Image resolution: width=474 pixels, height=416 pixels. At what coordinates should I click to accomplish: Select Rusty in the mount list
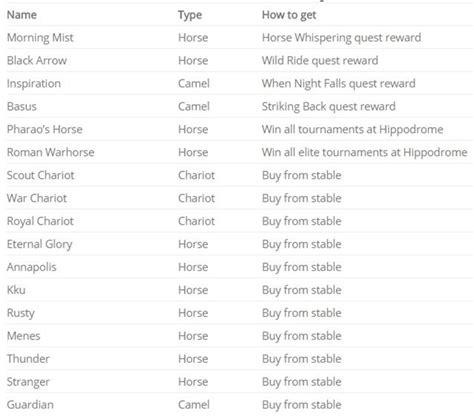click(x=21, y=313)
